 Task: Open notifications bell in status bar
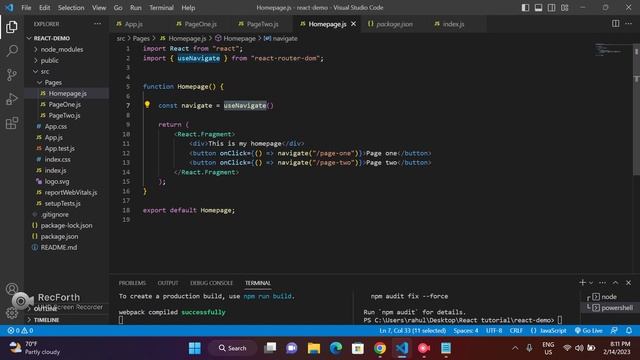coord(629,331)
